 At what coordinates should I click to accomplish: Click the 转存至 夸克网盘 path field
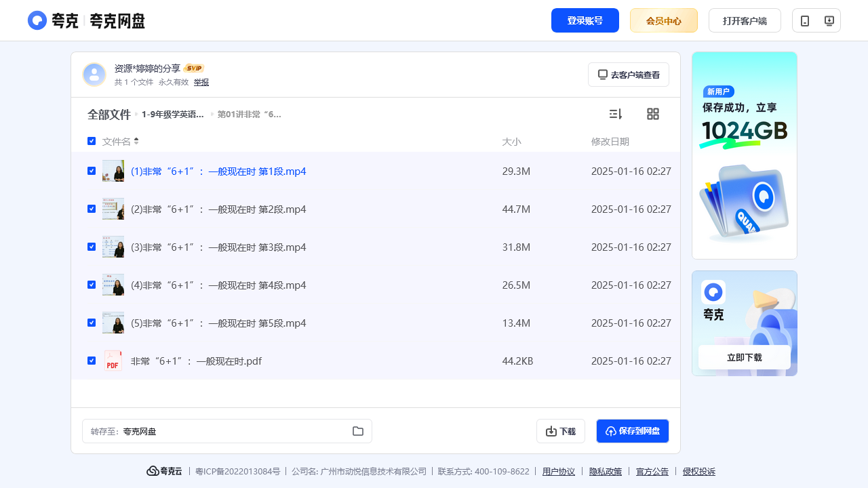[227, 431]
